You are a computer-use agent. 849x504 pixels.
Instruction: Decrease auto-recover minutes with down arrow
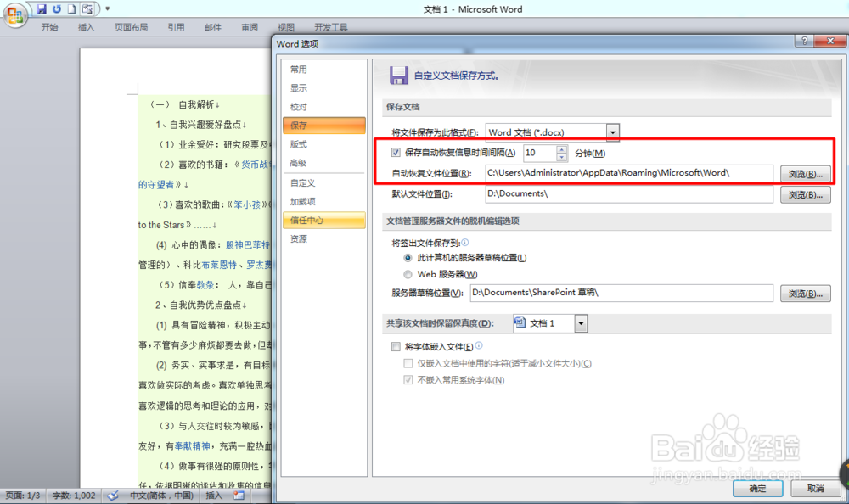click(561, 157)
